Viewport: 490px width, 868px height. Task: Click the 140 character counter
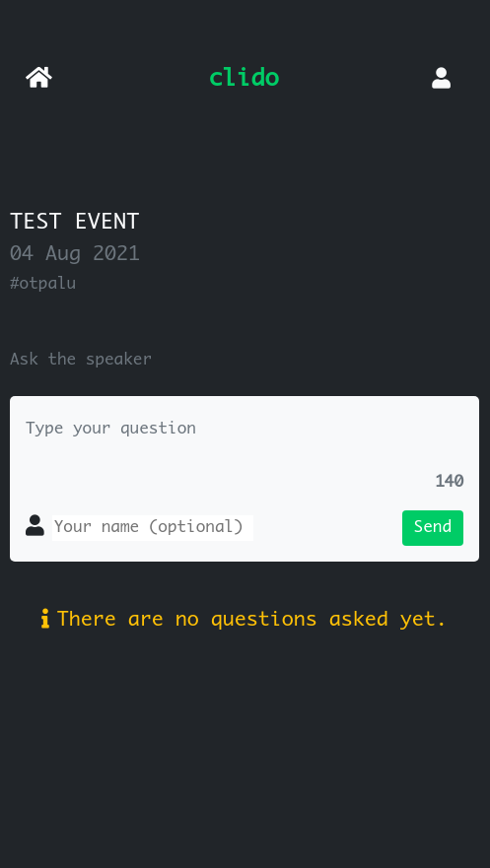[x=449, y=481]
